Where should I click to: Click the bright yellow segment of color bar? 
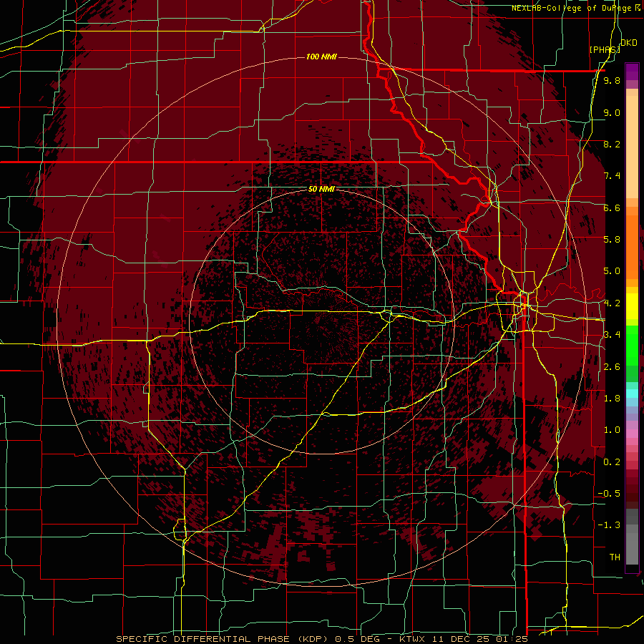click(632, 306)
